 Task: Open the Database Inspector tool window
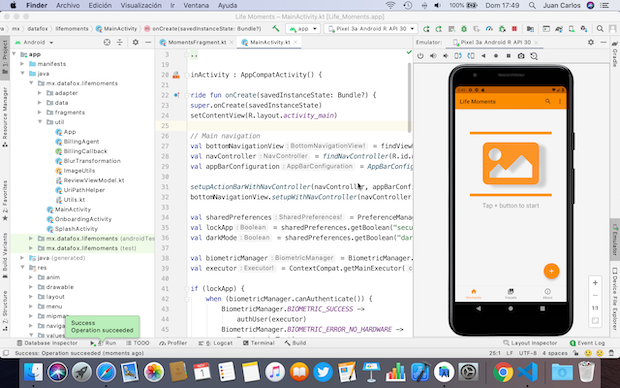click(47, 343)
